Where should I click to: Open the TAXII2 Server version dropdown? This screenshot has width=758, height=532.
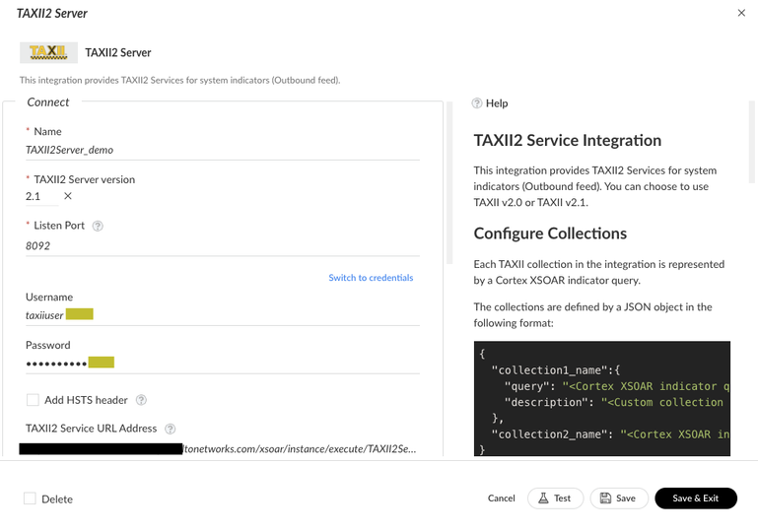(39, 197)
